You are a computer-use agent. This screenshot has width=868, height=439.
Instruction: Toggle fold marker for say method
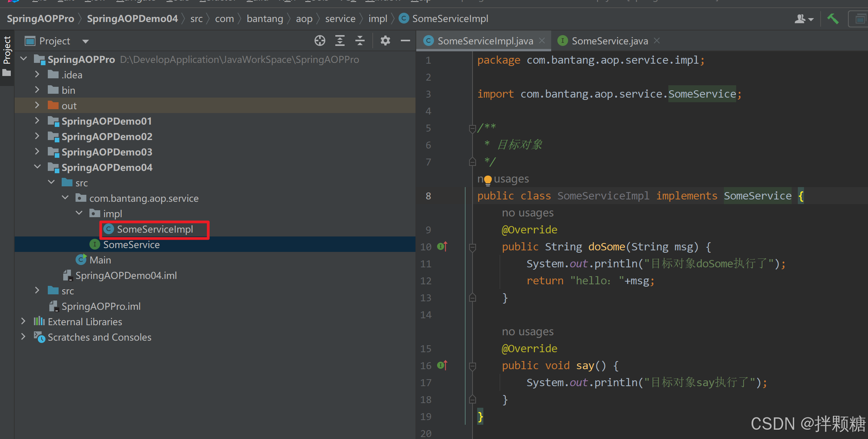[472, 366]
